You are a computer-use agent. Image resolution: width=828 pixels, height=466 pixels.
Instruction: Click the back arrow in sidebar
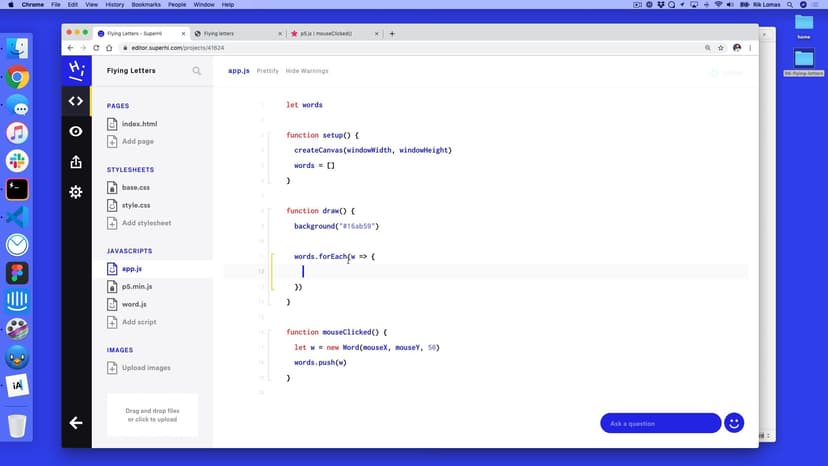[75, 423]
